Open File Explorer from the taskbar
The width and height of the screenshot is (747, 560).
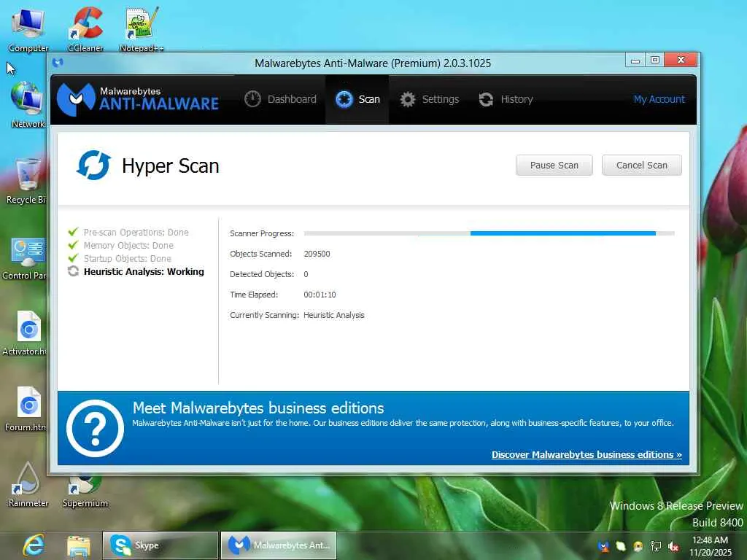point(79,545)
